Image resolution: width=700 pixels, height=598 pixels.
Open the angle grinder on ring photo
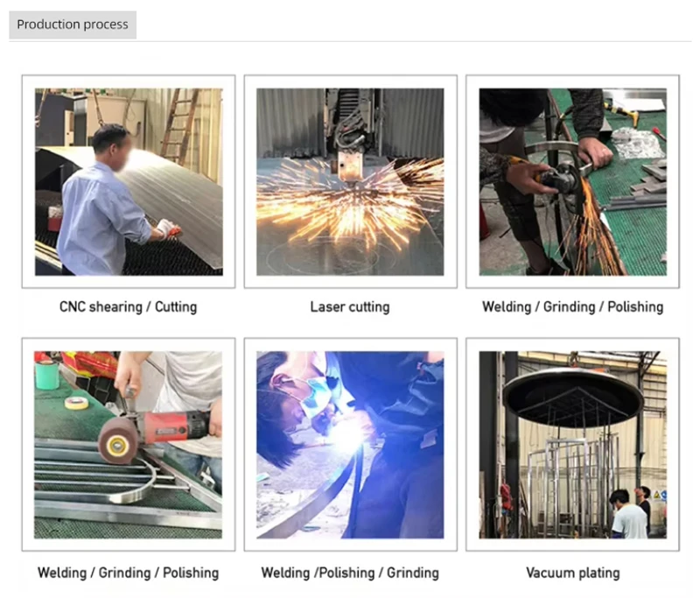pyautogui.click(x=573, y=181)
